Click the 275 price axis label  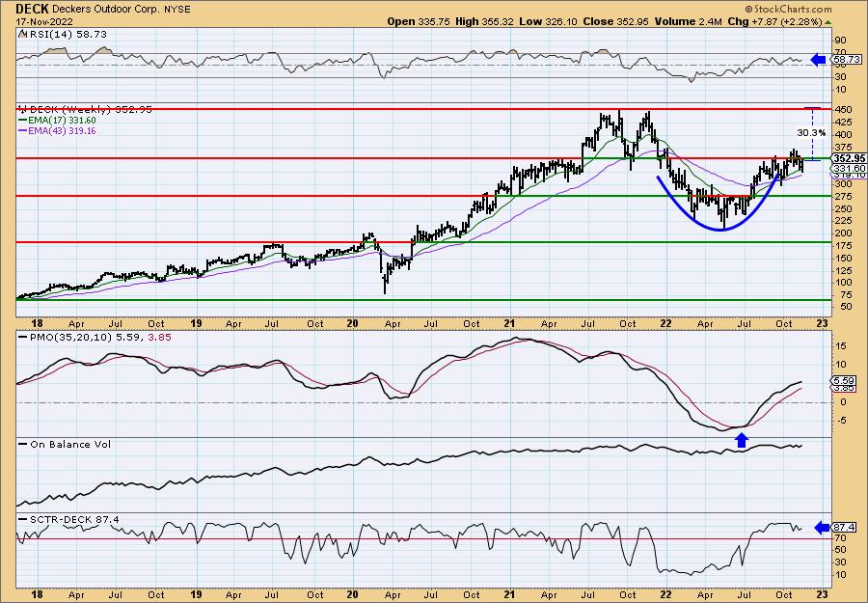point(843,196)
